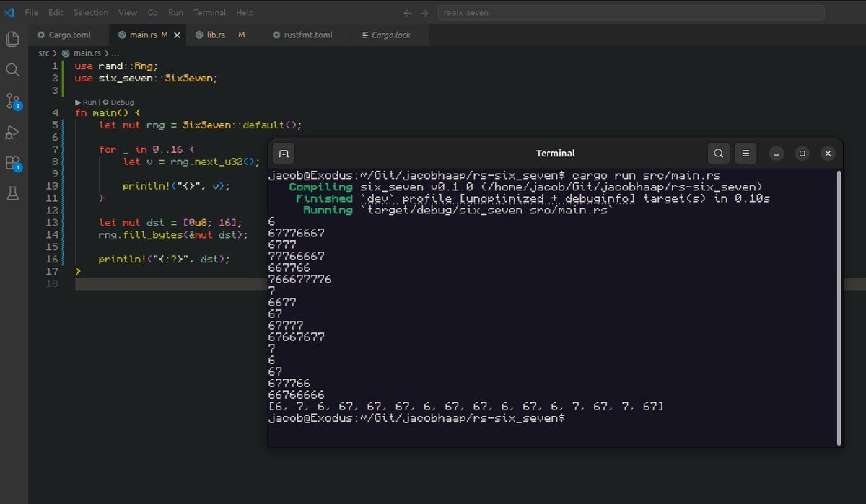Click the new tab icon in Terminal window

click(x=284, y=154)
